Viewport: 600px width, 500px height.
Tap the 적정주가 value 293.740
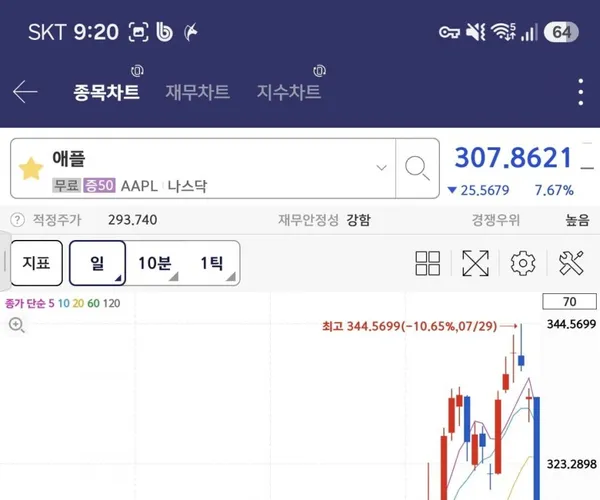coord(132,220)
